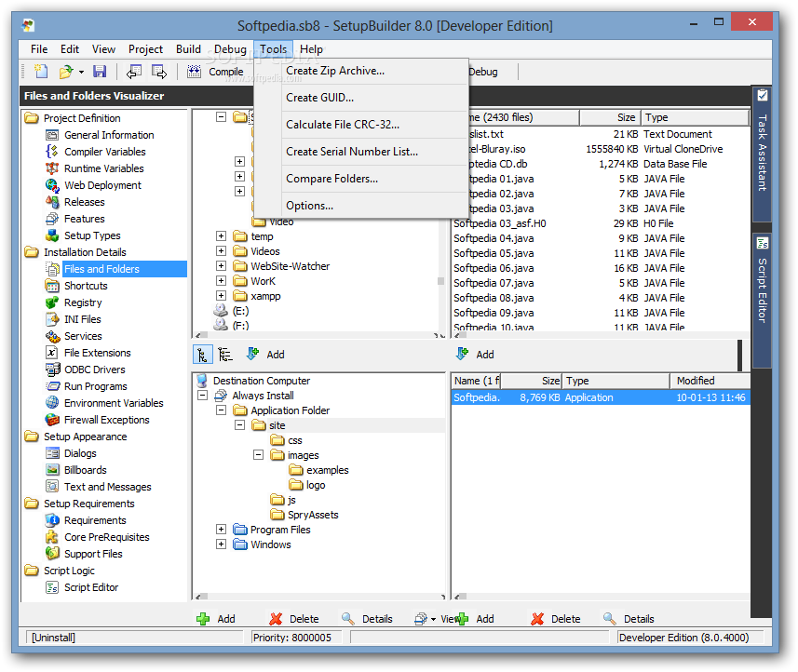Click the Modified column header
This screenshot has height=672, width=798.
coord(710,381)
